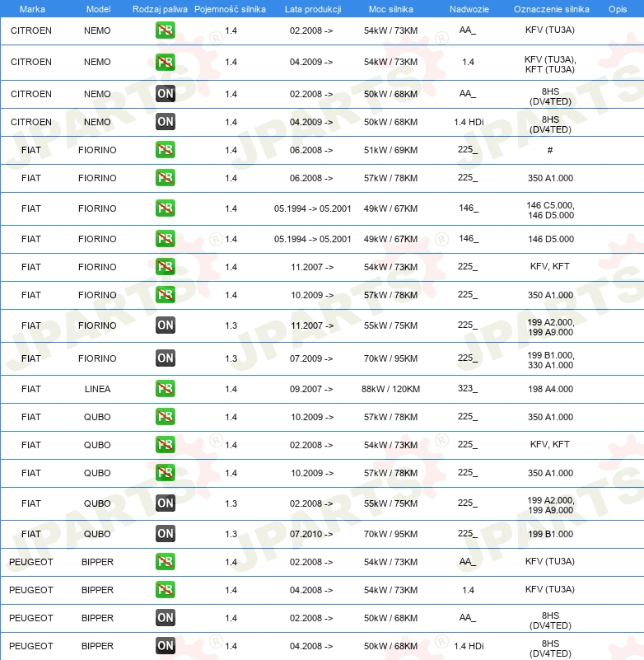
Task: Click the Marka column header
Action: point(32,9)
